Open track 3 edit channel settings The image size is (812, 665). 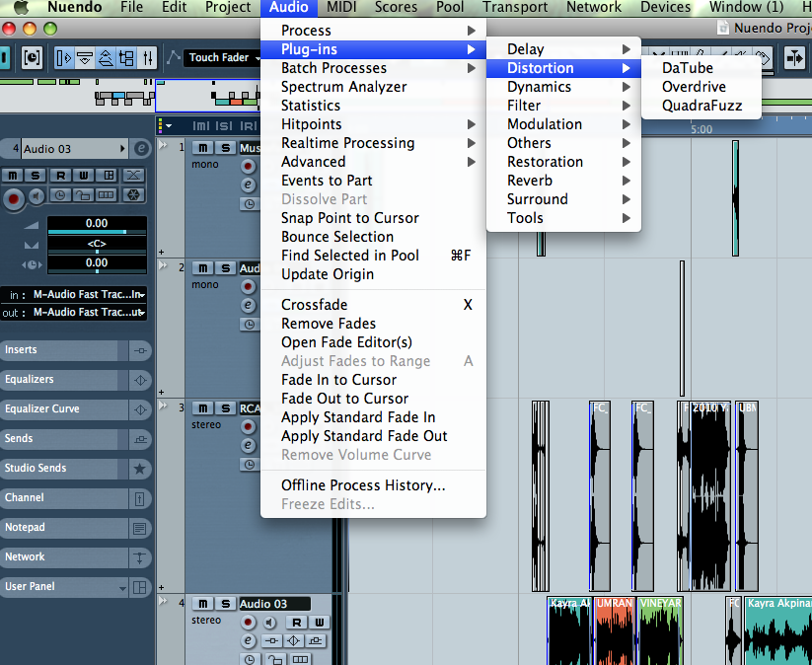pos(248,445)
